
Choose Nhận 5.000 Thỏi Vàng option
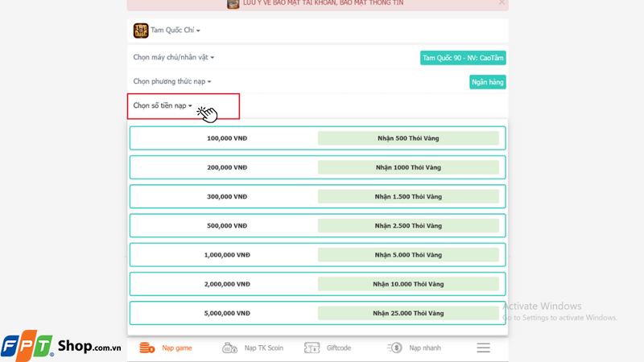click(408, 255)
